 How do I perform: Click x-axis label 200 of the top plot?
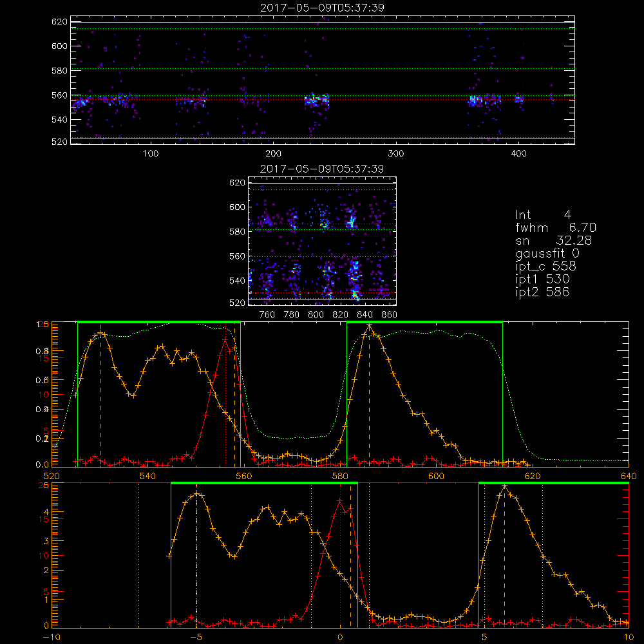pos(273,154)
